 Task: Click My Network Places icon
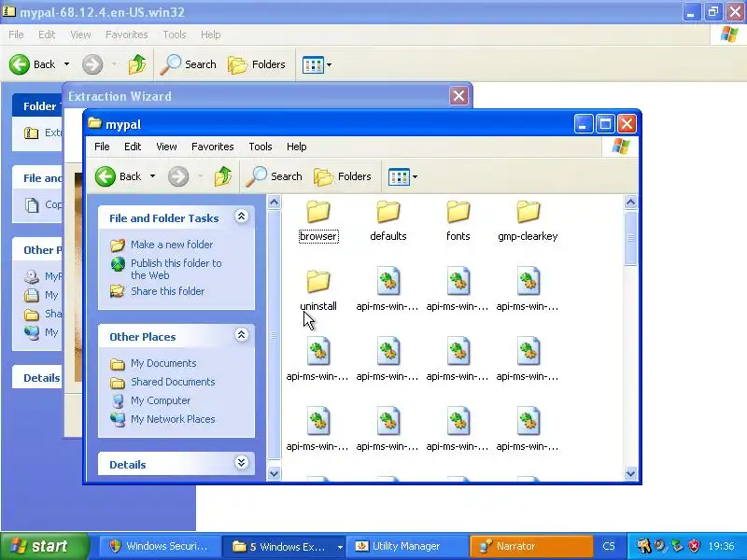pos(118,419)
